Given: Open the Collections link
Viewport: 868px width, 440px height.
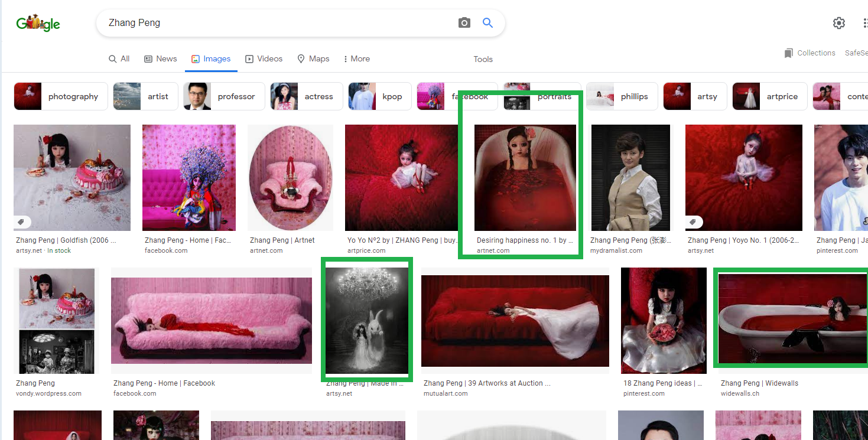Looking at the screenshot, I should click(x=816, y=53).
